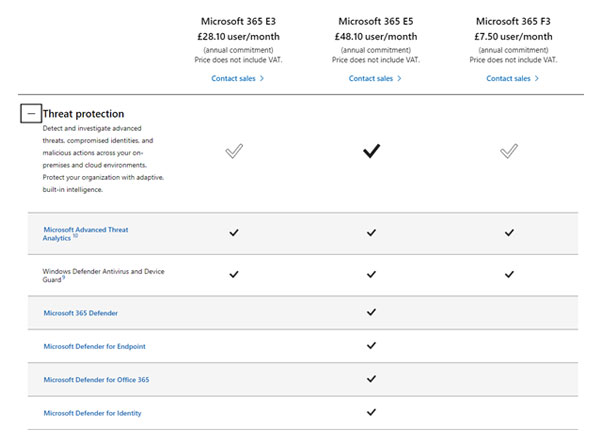Click E5 checkmark for Defender for Identity
Image resolution: width=602 pixels, height=447 pixels.
tap(371, 412)
